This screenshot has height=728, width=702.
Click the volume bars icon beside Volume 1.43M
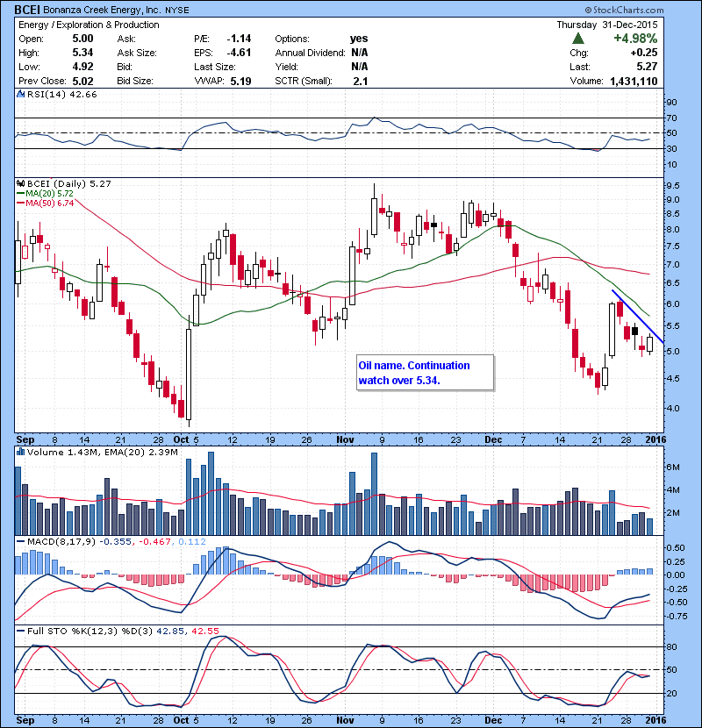pos(20,452)
